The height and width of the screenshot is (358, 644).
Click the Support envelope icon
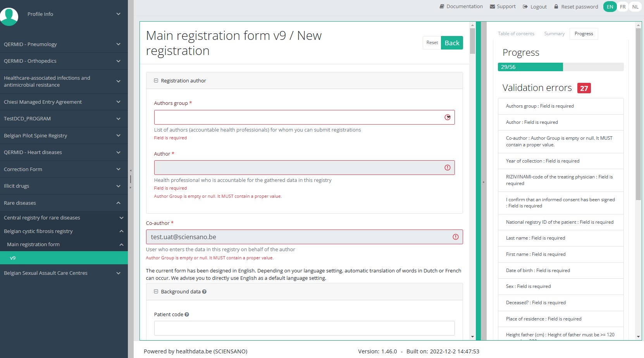point(492,7)
